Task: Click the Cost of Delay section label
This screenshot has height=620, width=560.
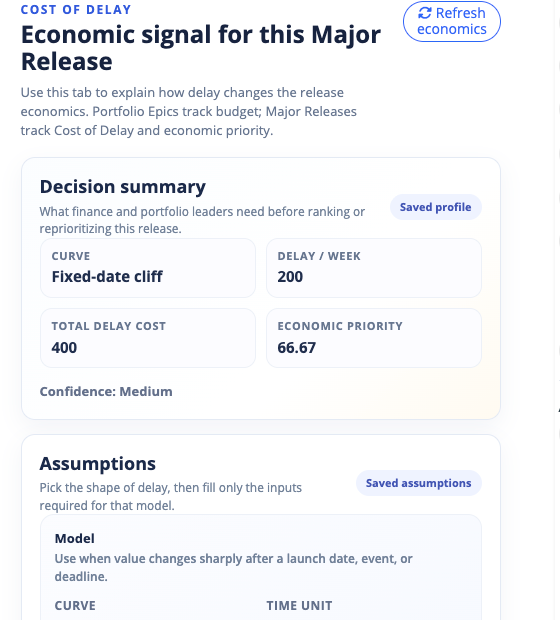Action: click(x=76, y=9)
